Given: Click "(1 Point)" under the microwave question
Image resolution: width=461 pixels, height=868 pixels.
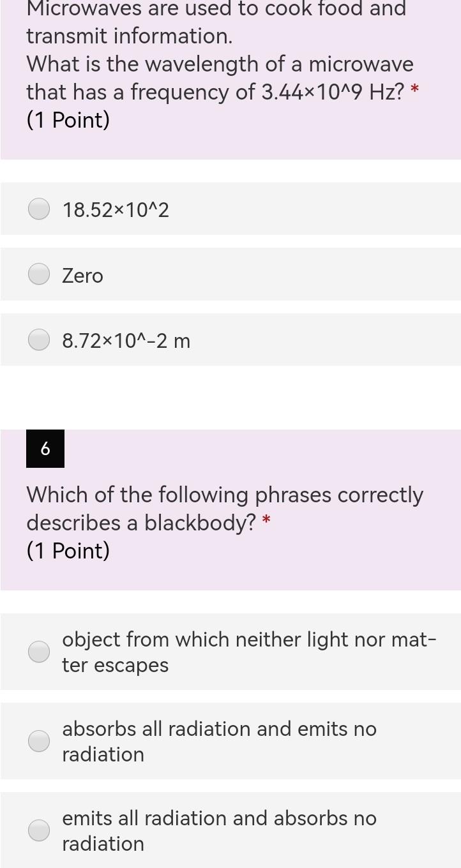Looking at the screenshot, I should [x=68, y=120].
